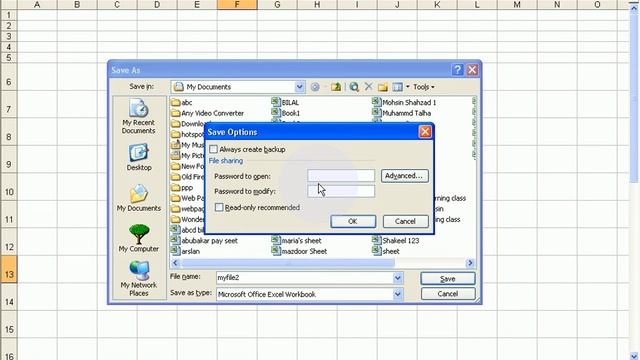Select maria's sheet file
Viewport: 640px width, 360px height.
click(296, 240)
